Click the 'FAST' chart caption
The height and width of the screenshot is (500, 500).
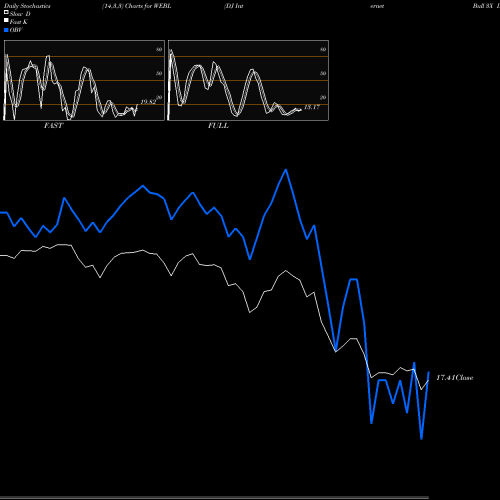click(53, 126)
